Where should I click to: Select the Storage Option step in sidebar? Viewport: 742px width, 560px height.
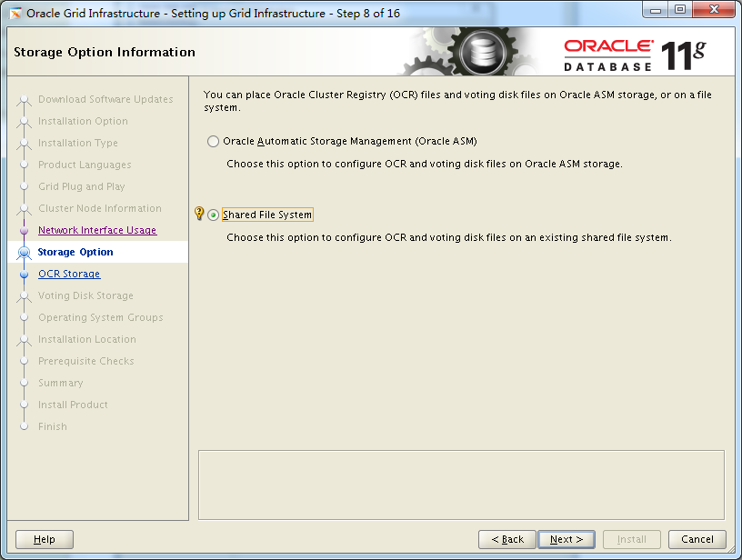pyautogui.click(x=98, y=252)
